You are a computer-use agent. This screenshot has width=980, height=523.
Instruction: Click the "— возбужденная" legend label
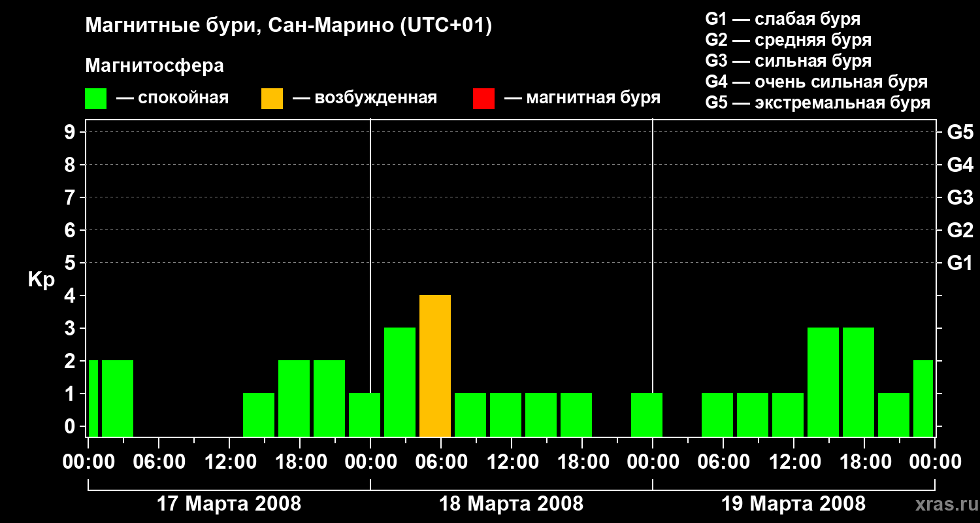coord(365,98)
